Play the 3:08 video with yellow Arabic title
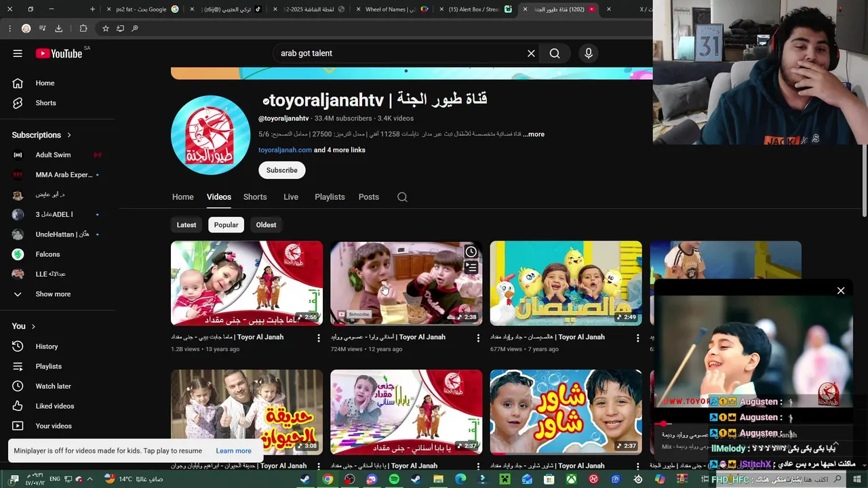868x488 pixels. [x=247, y=411]
